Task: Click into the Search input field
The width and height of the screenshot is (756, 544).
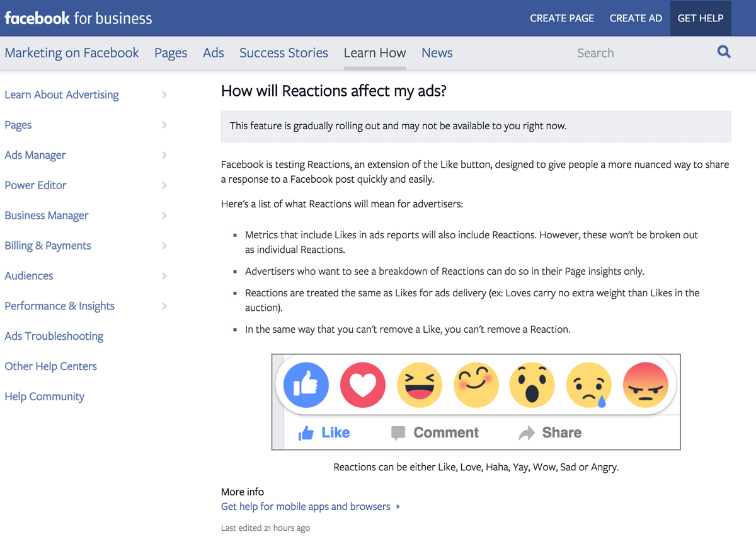Action: 639,53
